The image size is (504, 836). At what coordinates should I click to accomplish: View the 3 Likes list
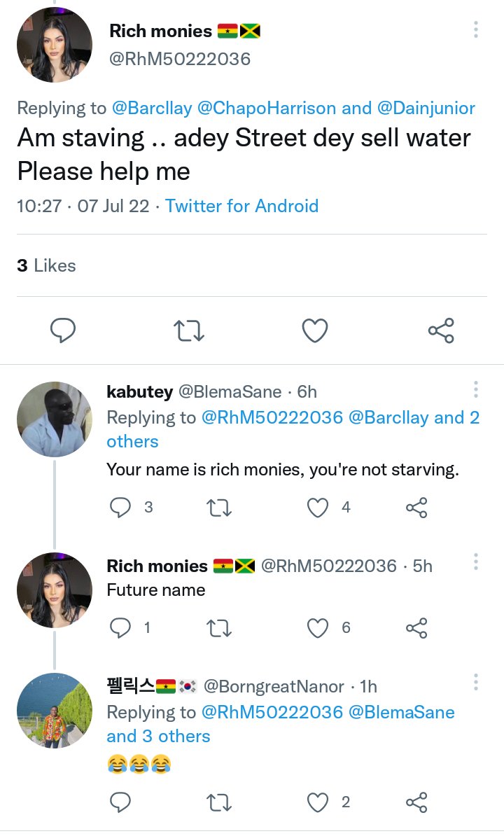point(46,265)
